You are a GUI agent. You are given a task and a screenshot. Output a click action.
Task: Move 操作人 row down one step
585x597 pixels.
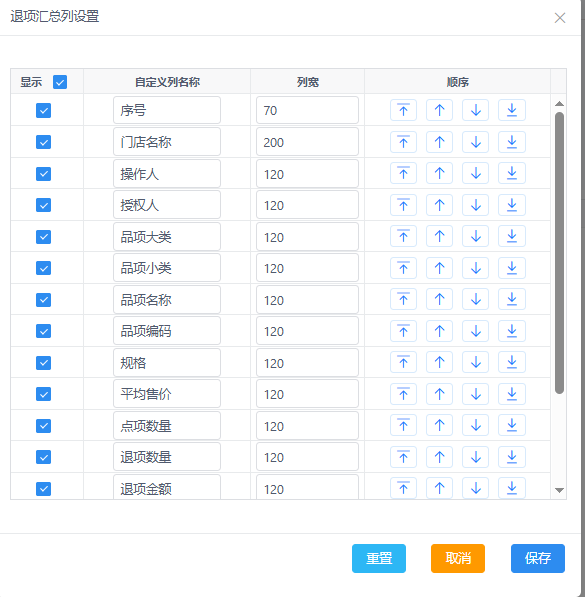click(476, 174)
